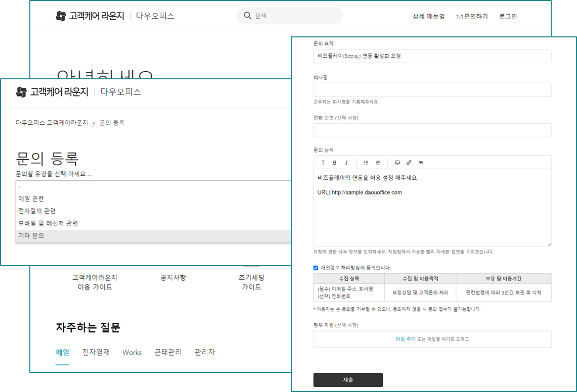This screenshot has height=392, width=577.
Task: Toggle italic formatting in the editor
Action: [346, 163]
